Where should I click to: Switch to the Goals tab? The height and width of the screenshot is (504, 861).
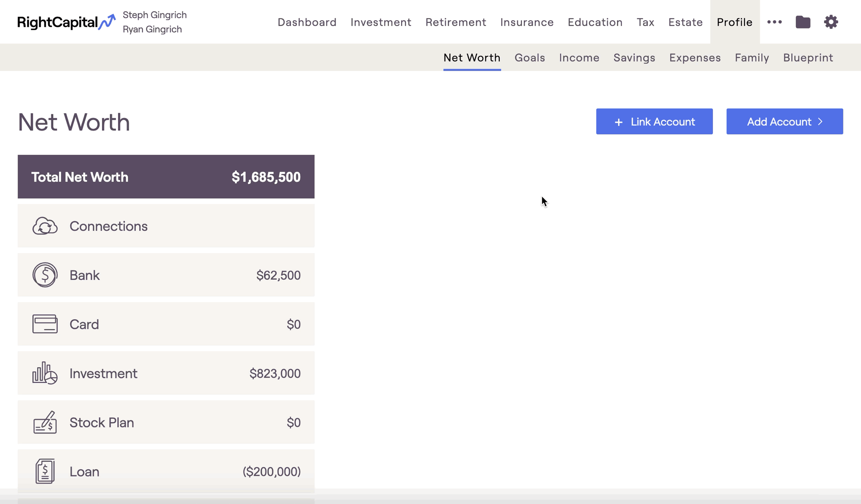530,58
